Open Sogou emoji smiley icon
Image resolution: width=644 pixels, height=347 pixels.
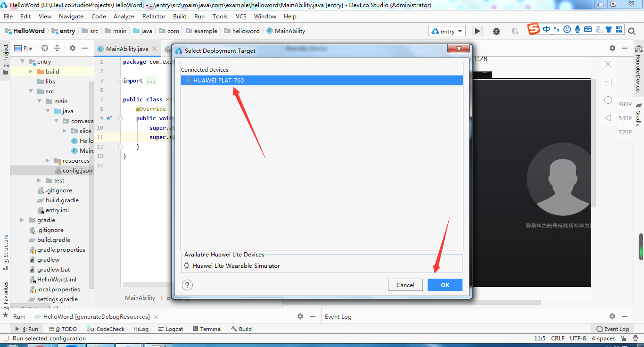click(x=567, y=29)
